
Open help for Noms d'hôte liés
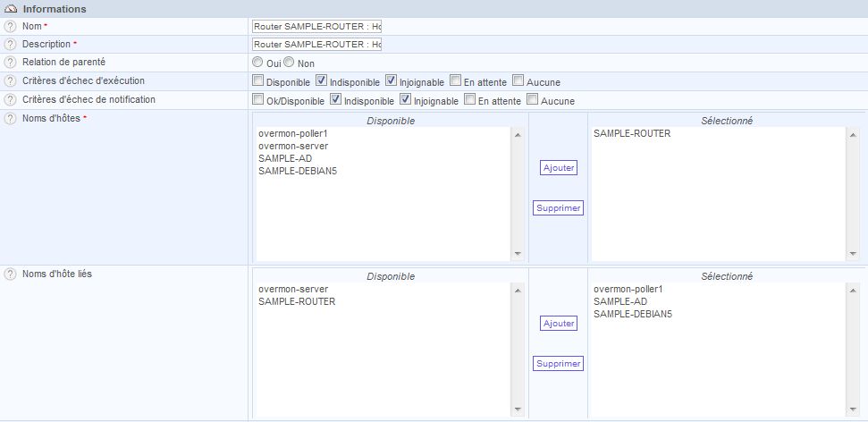(x=11, y=274)
